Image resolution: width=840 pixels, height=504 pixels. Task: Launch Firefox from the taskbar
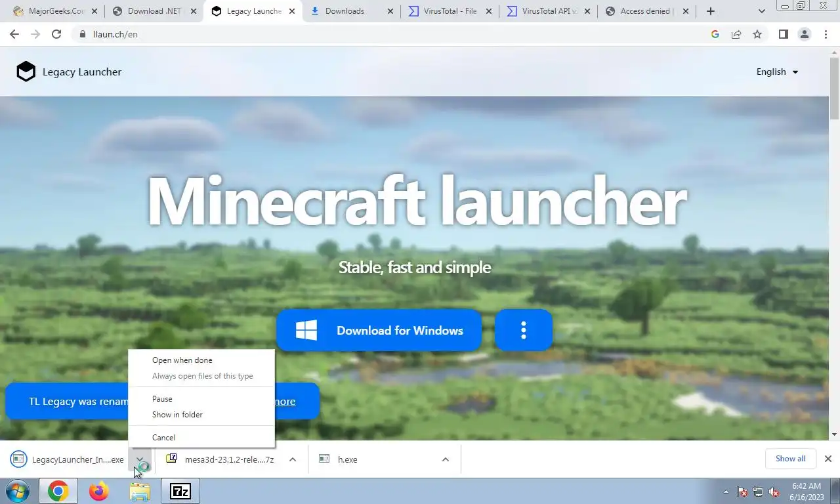(x=99, y=491)
